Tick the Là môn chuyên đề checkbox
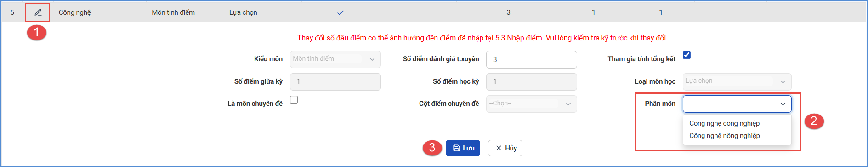Image resolution: width=868 pixels, height=167 pixels. [x=294, y=99]
